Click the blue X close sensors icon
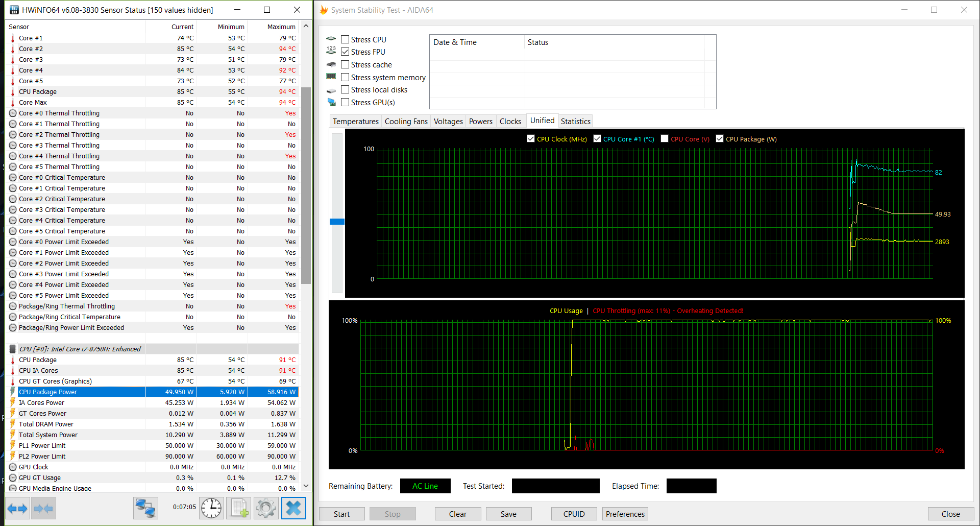 (x=293, y=509)
